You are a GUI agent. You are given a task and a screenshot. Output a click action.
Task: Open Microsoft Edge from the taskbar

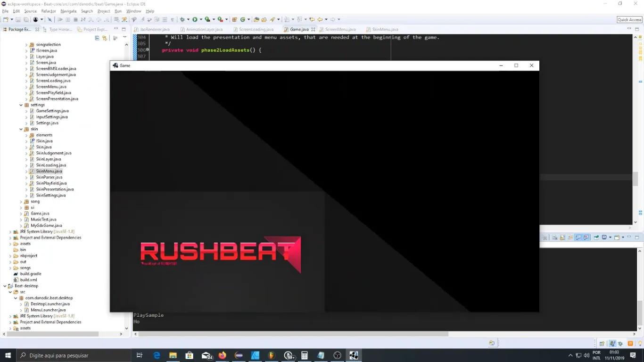(157, 355)
